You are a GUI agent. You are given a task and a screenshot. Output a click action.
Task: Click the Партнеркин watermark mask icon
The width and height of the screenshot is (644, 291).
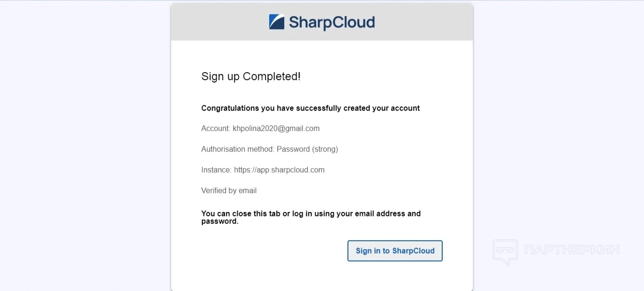pyautogui.click(x=505, y=252)
